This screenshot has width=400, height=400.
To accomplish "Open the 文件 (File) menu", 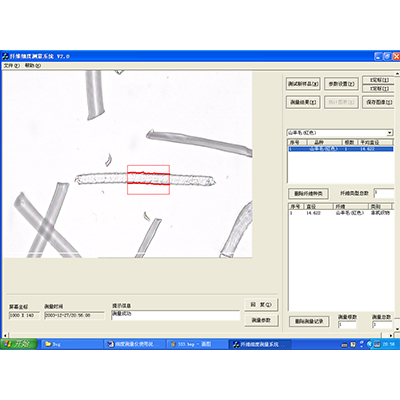I will 12,66.
